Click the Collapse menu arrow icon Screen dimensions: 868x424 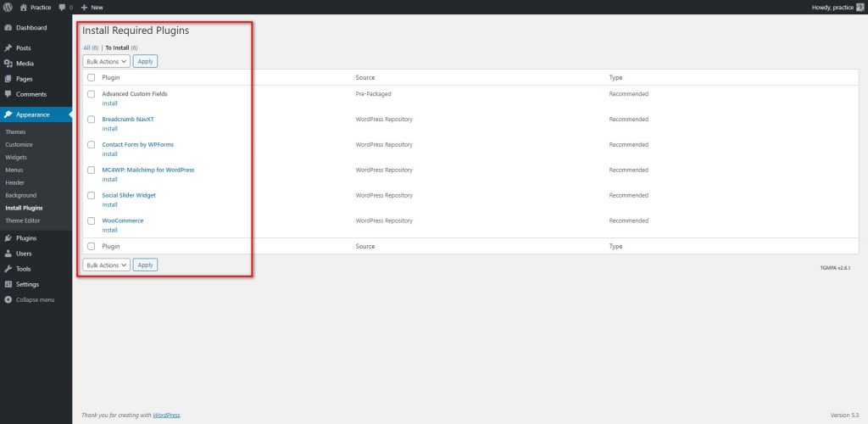coord(8,299)
